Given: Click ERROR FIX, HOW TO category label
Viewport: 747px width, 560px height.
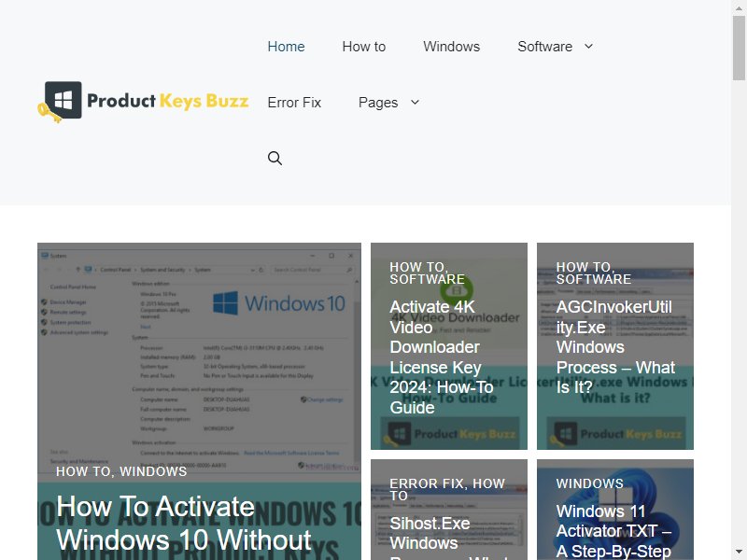Looking at the screenshot, I should pos(447,489).
